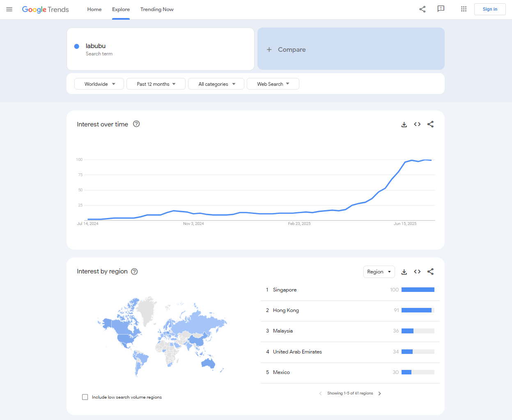Click the Interest by region heading

point(102,271)
